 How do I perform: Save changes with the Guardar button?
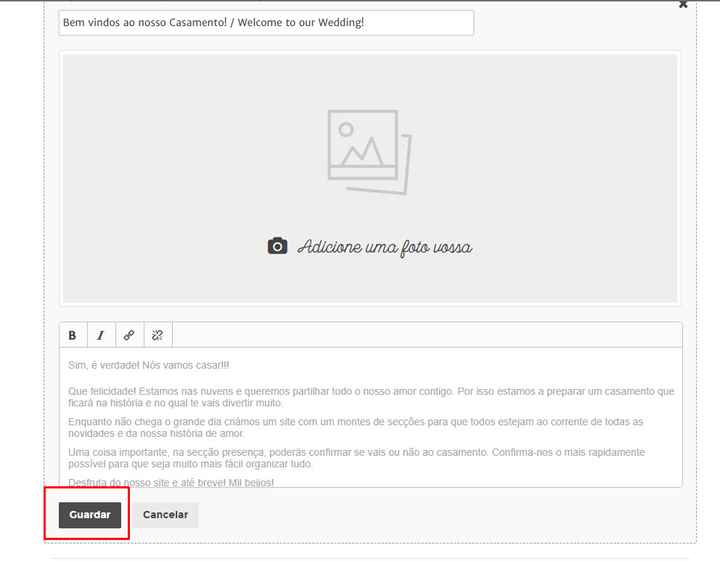click(90, 515)
